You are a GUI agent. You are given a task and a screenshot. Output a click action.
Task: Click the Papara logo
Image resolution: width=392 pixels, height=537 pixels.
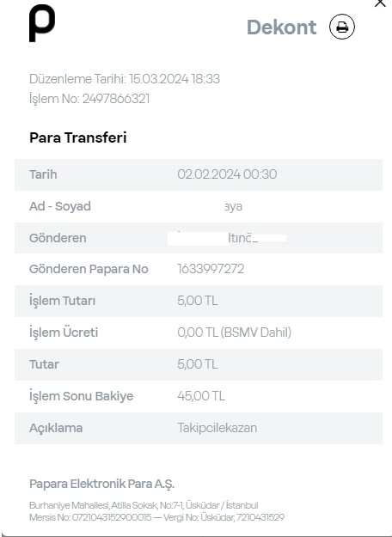42,23
